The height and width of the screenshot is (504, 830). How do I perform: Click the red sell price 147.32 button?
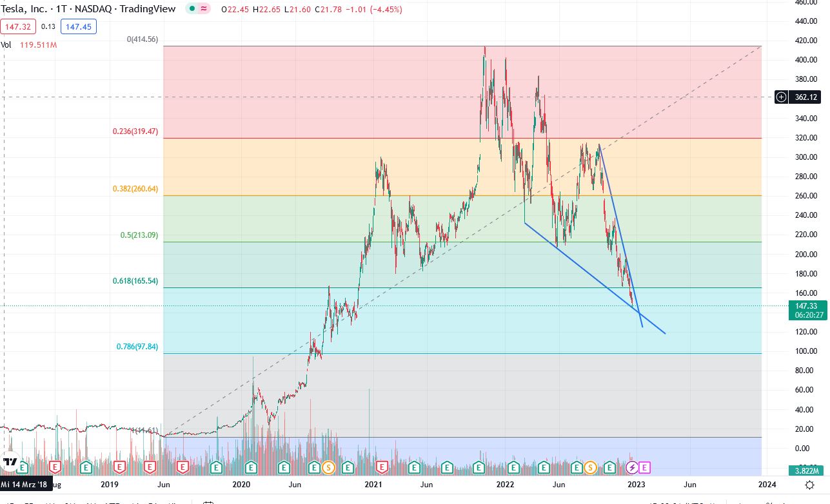coord(18,26)
